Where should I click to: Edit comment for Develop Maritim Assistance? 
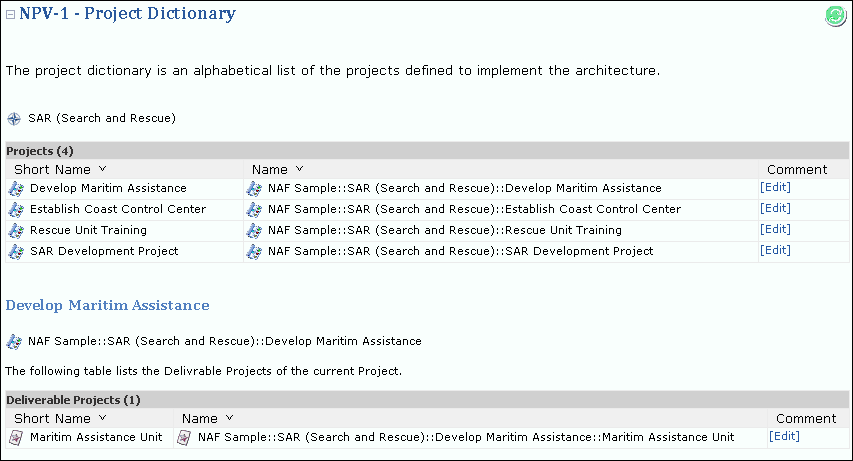[x=775, y=187]
